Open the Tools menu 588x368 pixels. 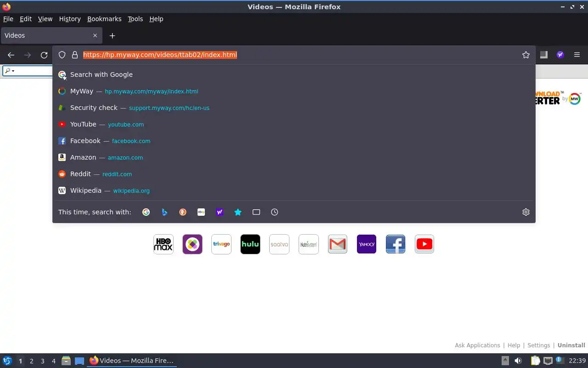click(136, 19)
